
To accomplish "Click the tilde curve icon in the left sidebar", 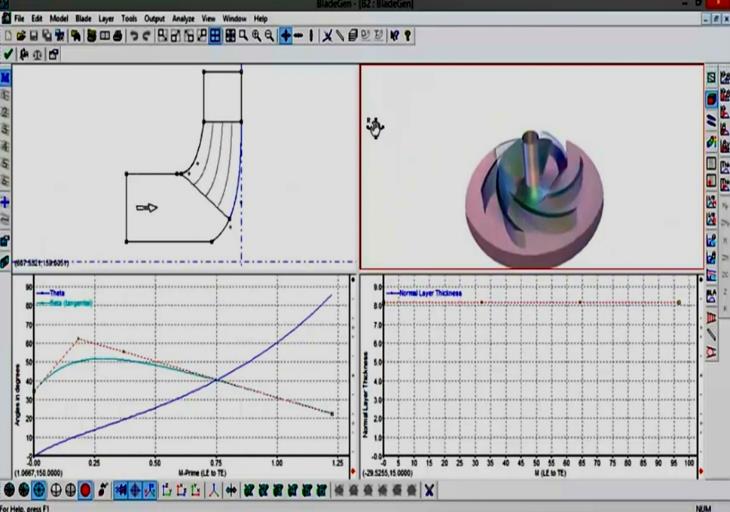I will click(x=5, y=219).
